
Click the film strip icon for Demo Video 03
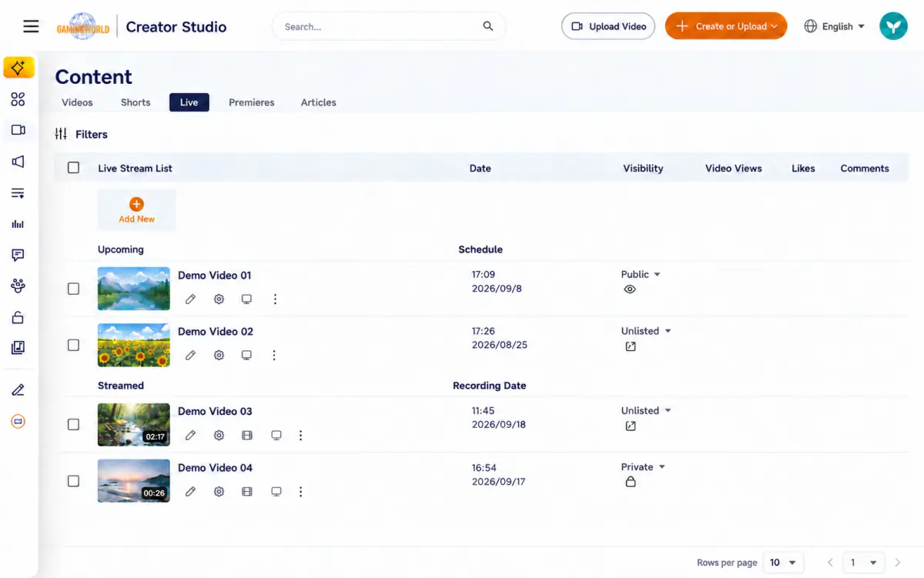coord(246,435)
